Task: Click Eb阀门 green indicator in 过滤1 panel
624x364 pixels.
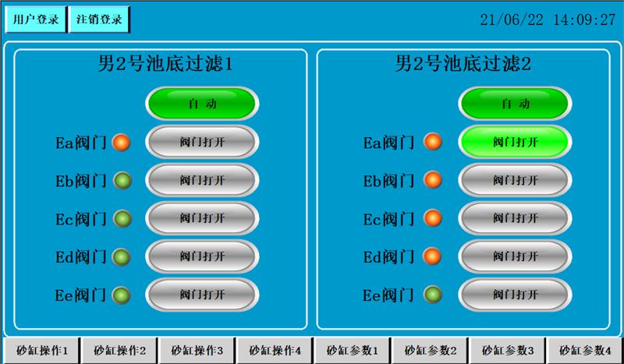Action: tap(121, 181)
